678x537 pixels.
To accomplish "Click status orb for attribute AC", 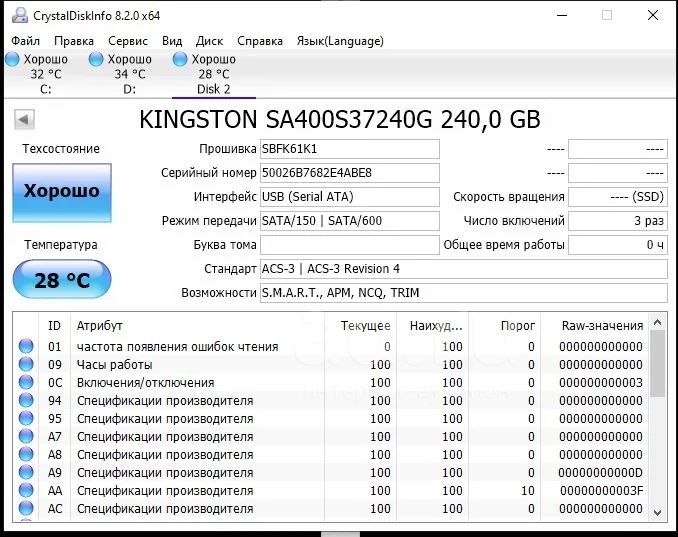I will tap(26, 508).
